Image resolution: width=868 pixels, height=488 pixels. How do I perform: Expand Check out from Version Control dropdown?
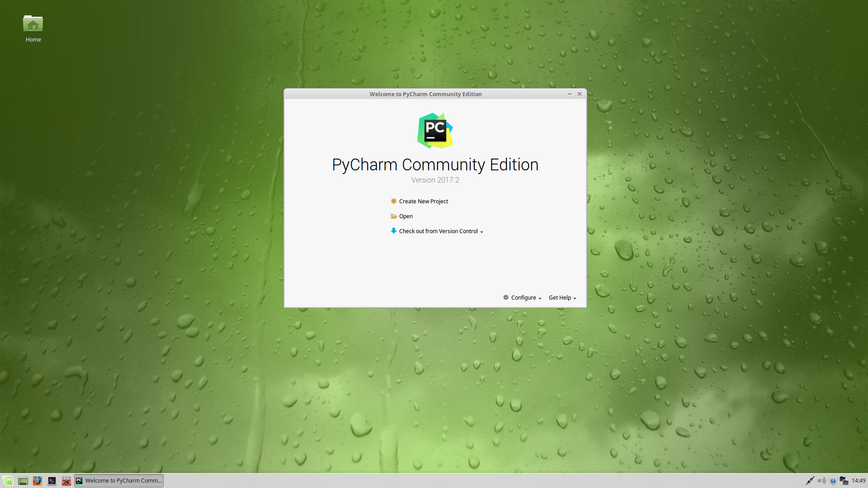point(437,231)
